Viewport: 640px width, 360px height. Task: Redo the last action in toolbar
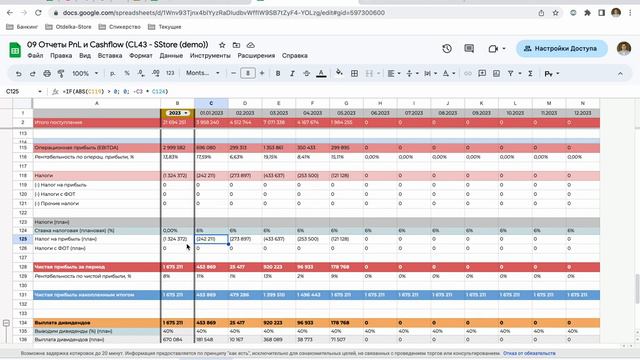click(x=33, y=73)
